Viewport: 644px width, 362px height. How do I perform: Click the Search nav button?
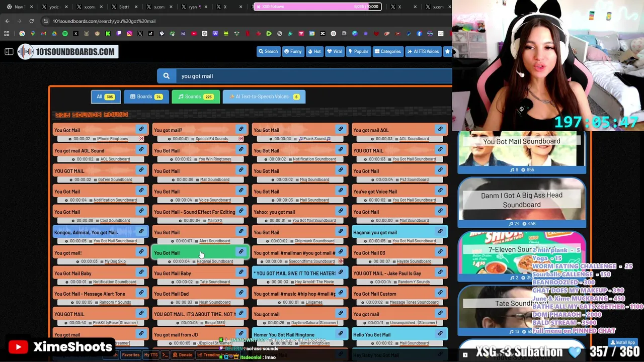(268, 51)
